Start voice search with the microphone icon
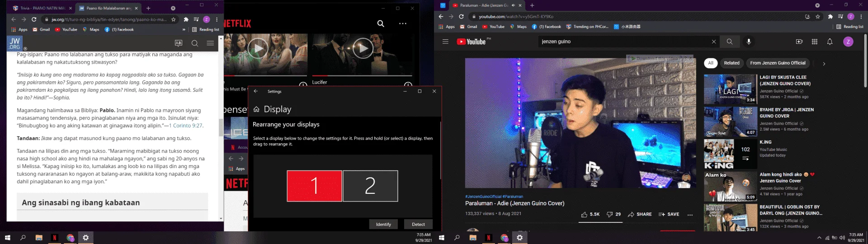The width and height of the screenshot is (868, 244). point(749,42)
